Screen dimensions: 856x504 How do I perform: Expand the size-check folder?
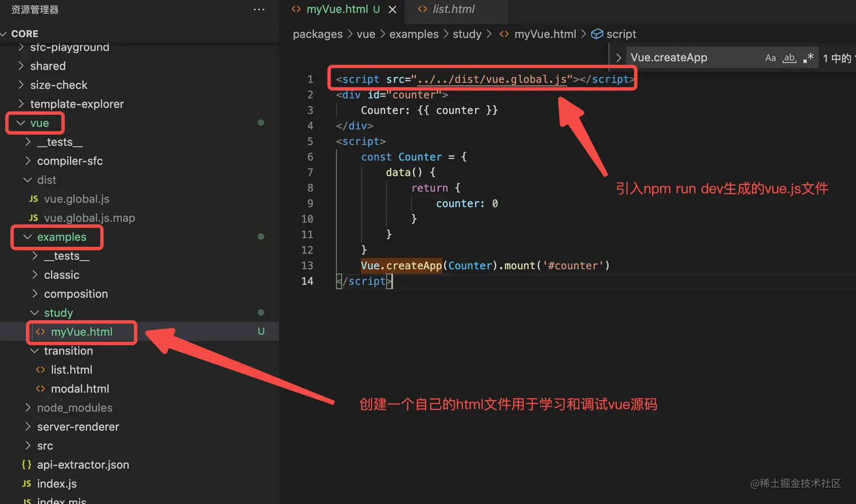59,85
